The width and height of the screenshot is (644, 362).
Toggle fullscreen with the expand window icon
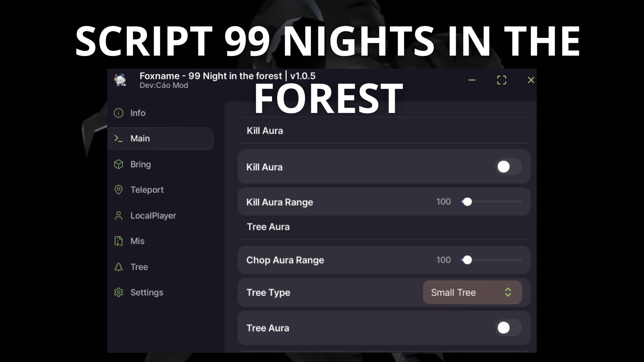[x=501, y=80]
